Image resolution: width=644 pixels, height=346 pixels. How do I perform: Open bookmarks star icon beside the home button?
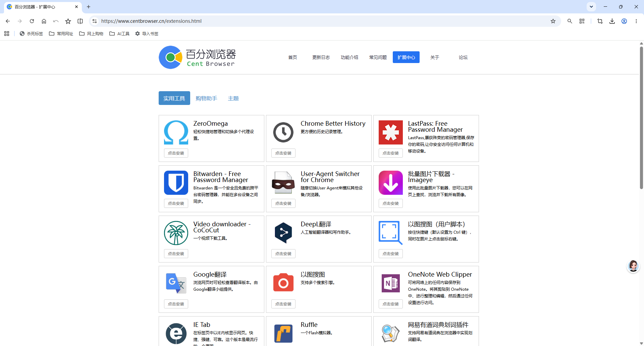click(68, 21)
